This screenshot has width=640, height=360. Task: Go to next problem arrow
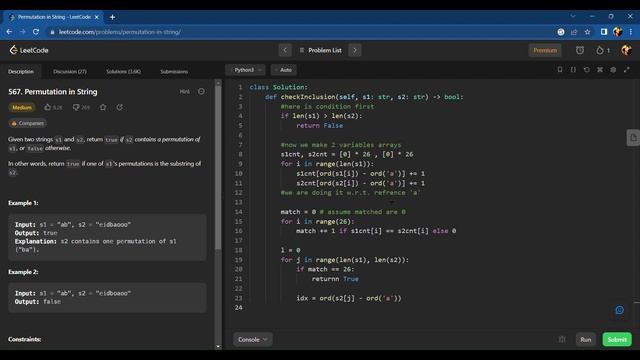355,50
